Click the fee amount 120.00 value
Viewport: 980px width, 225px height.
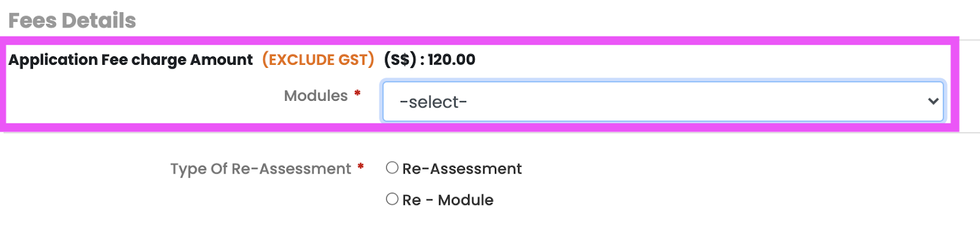coord(451,59)
